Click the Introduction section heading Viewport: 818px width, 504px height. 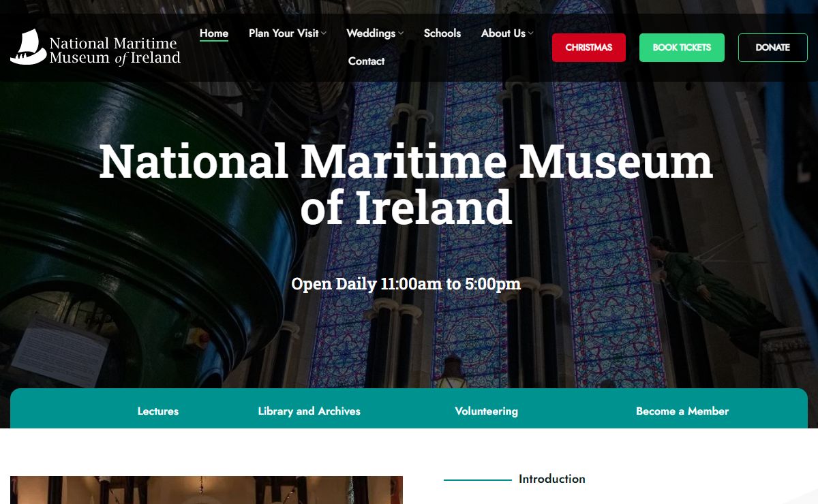552,479
